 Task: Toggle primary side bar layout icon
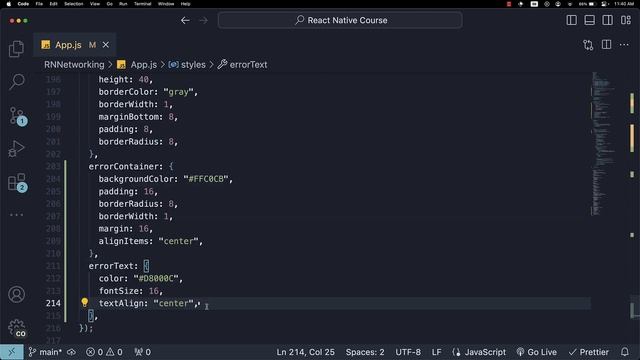click(571, 20)
